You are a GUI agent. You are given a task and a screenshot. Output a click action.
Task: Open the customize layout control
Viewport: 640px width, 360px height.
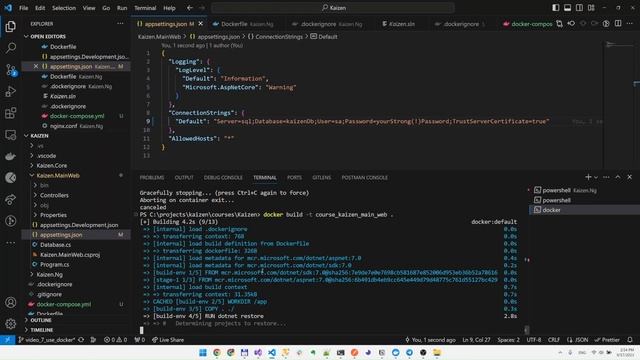[x=591, y=8]
